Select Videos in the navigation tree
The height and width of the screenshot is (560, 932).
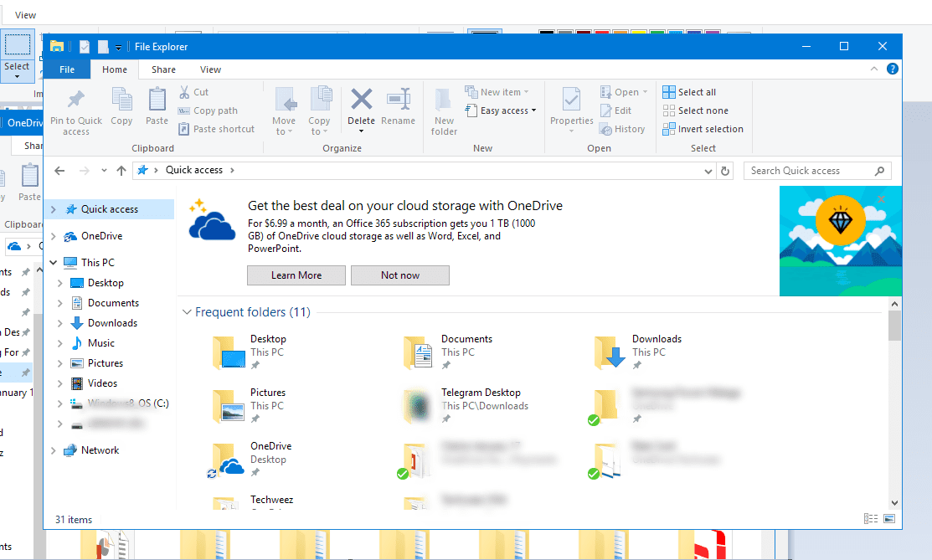102,383
